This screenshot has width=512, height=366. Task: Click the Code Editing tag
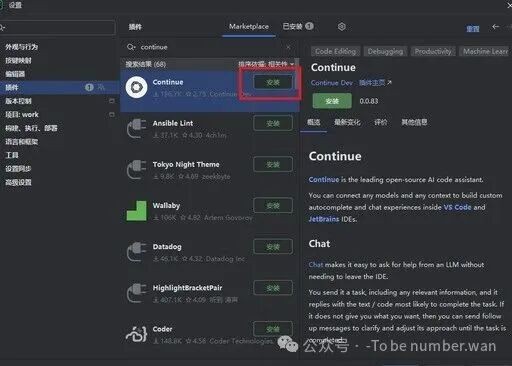[335, 51]
